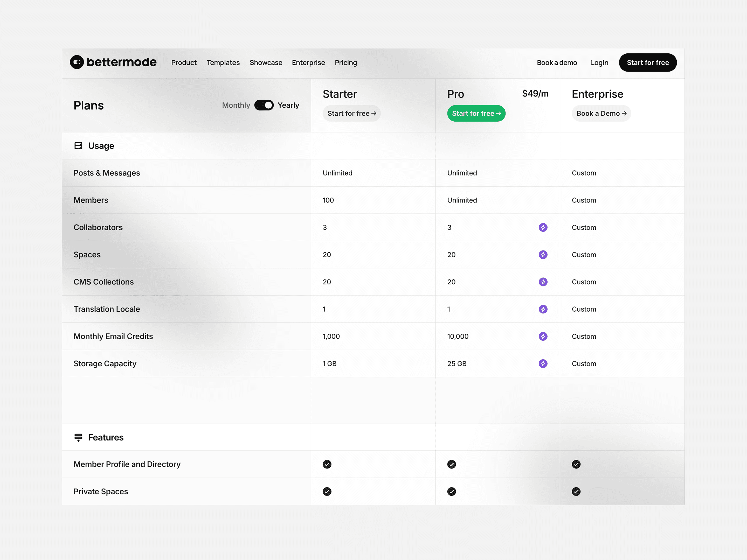The height and width of the screenshot is (560, 747).
Task: Click the bettermode logo icon
Action: (x=77, y=62)
